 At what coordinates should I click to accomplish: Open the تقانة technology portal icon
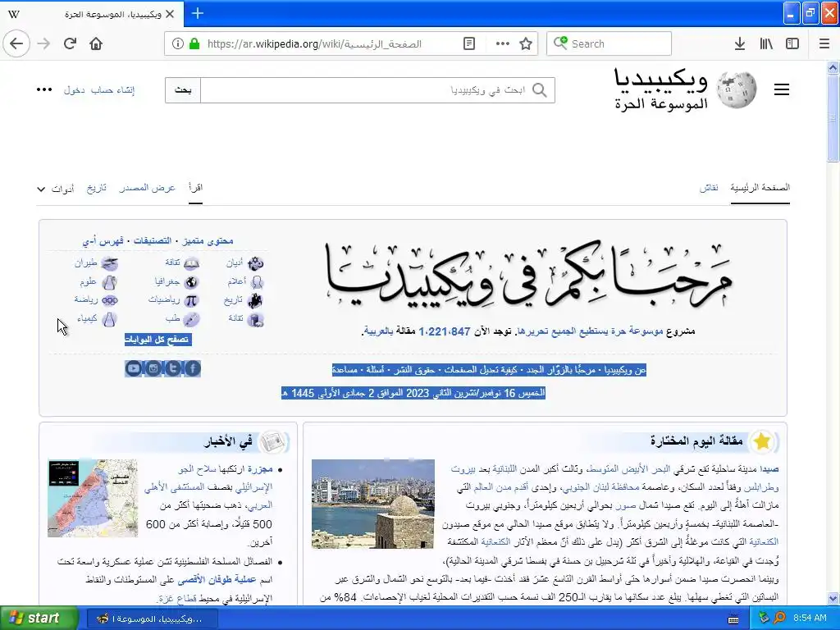256,319
